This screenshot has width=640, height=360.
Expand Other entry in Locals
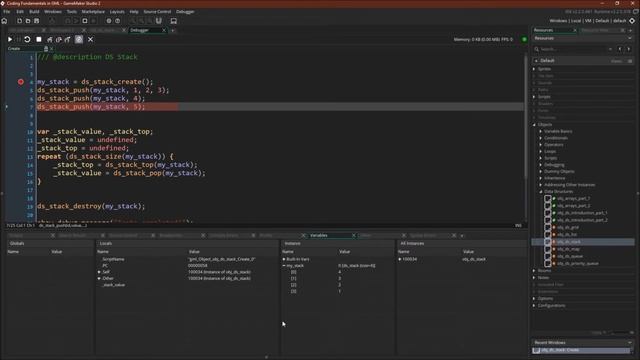pyautogui.click(x=99, y=278)
